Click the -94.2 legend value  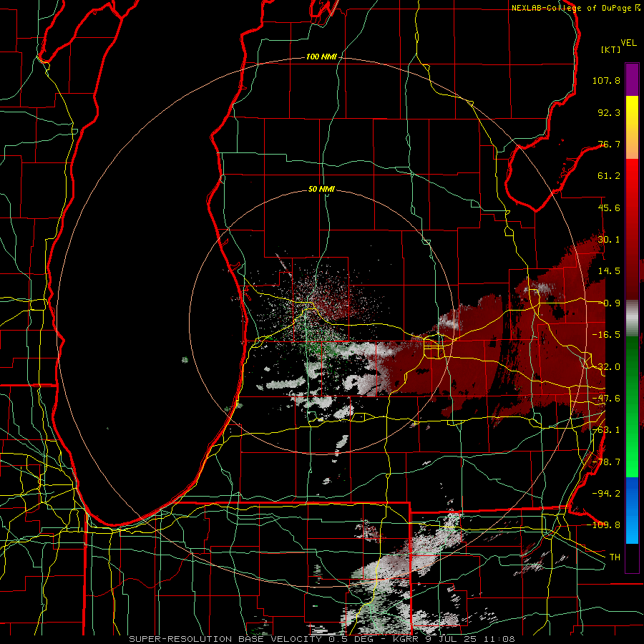click(606, 494)
